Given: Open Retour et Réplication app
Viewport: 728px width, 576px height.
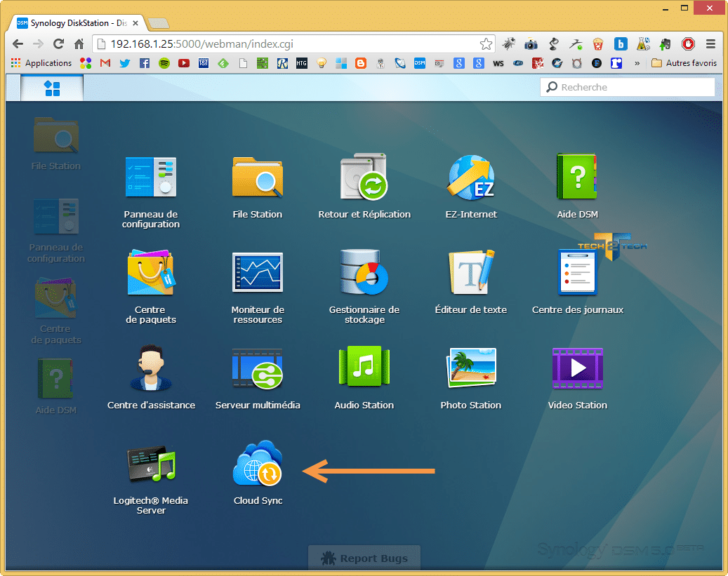Looking at the screenshot, I should 364,178.
